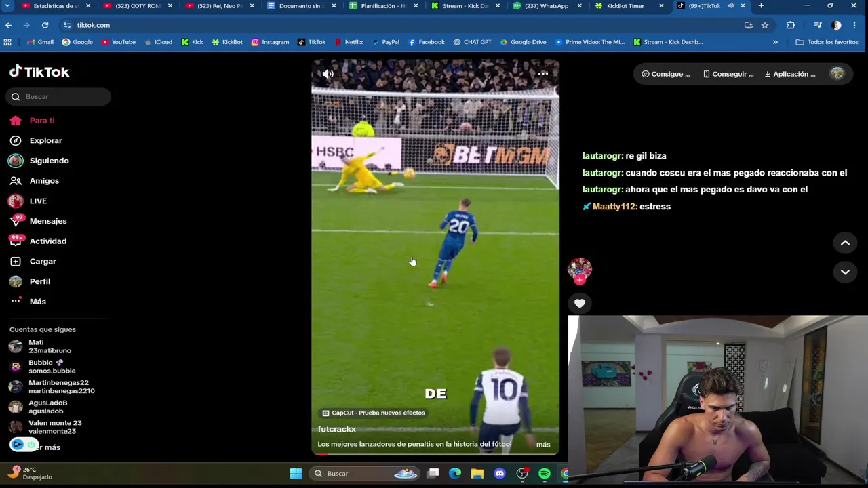
Task: Open the PayPal bookmark
Action: 385,42
